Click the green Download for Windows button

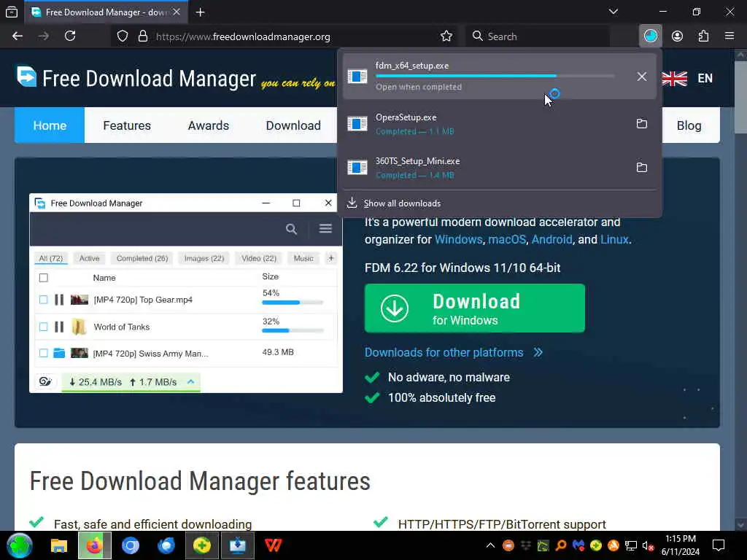(x=474, y=308)
